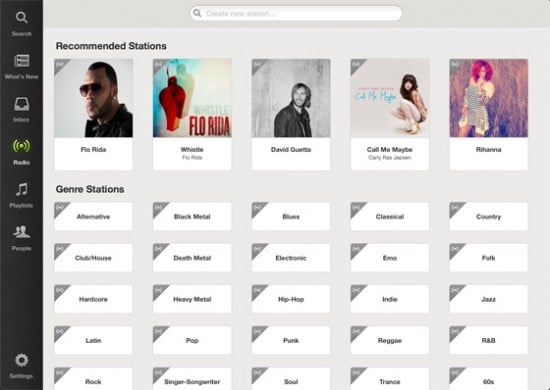Start the Hardcore genre station
Viewport: 550px width, 390px height.
click(93, 299)
